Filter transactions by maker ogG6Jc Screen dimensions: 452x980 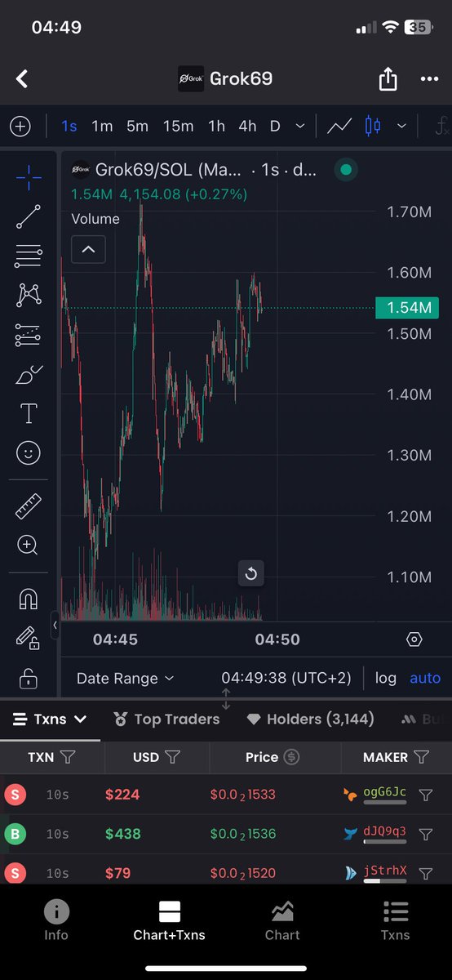pyautogui.click(x=425, y=795)
